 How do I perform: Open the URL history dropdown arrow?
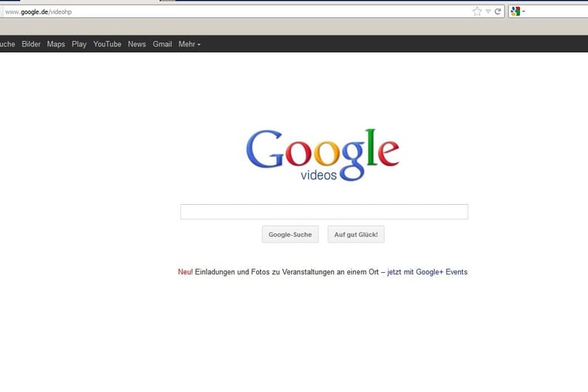coord(487,12)
